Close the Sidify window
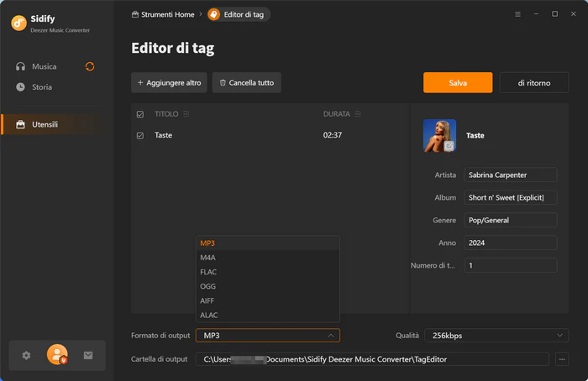This screenshot has height=381, width=588. coord(574,14)
